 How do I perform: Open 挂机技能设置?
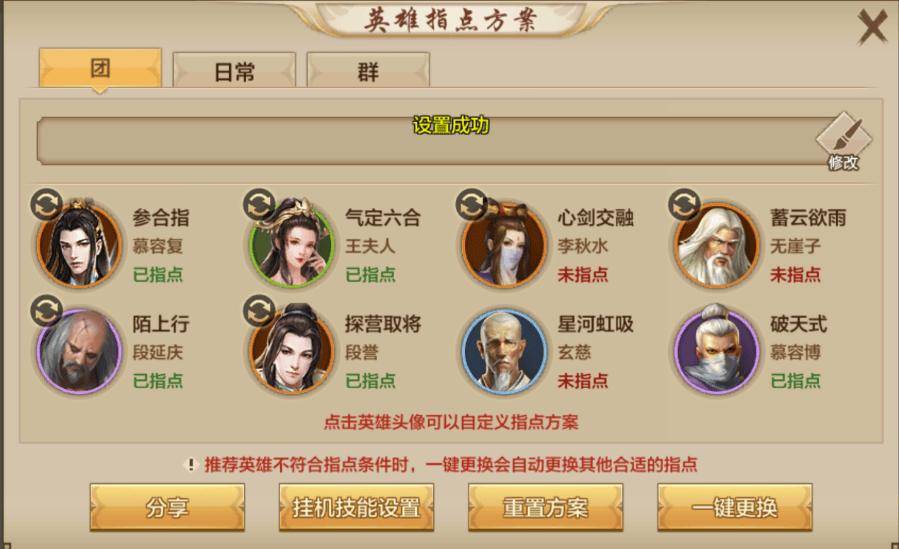[356, 507]
